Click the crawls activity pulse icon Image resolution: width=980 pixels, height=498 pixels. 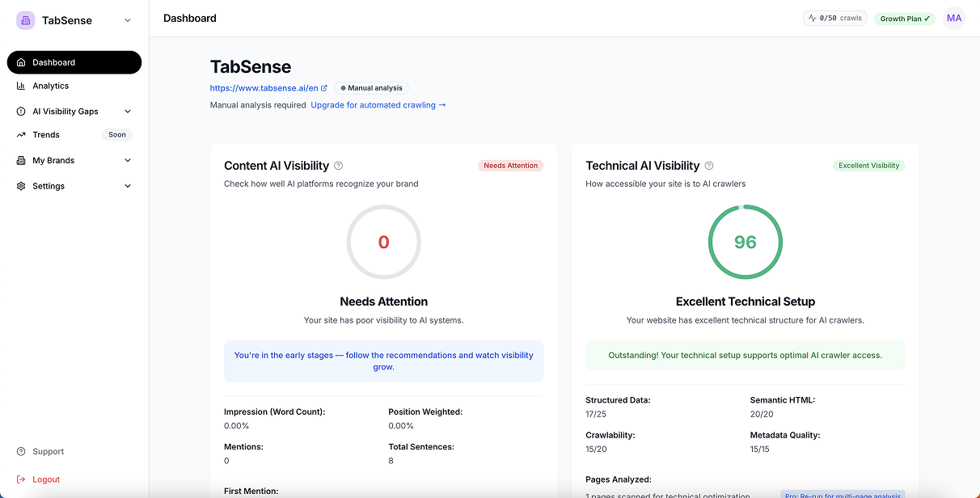pyautogui.click(x=813, y=18)
